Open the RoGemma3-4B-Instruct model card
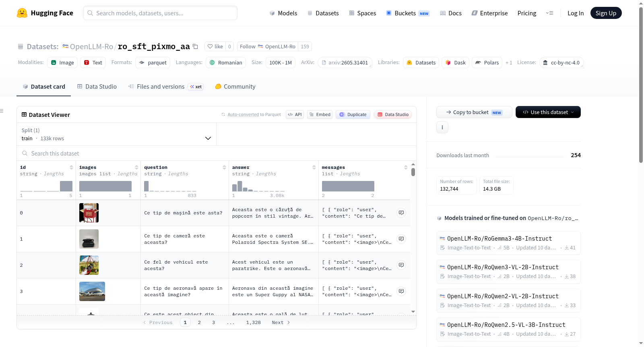This screenshot has height=347, width=644. click(x=508, y=243)
